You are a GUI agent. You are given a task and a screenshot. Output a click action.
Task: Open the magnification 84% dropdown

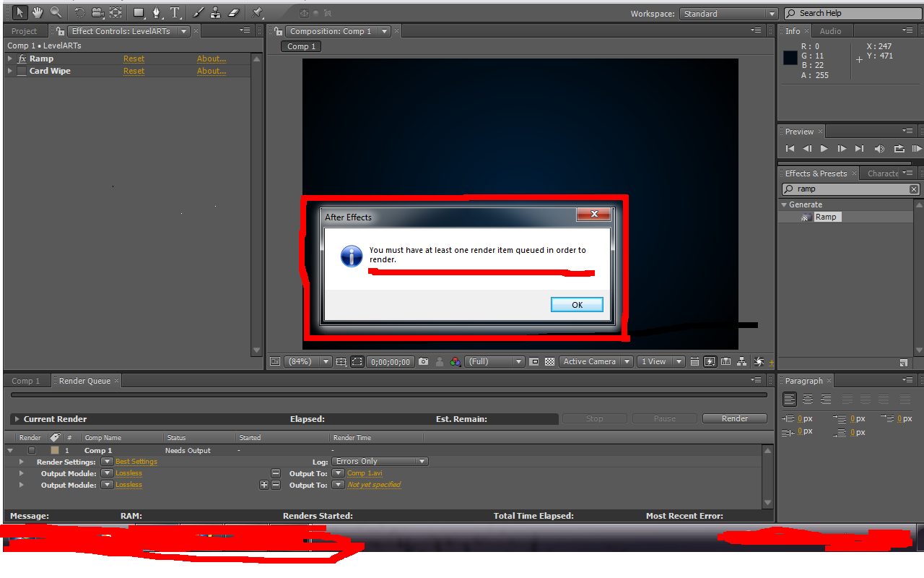click(x=308, y=362)
